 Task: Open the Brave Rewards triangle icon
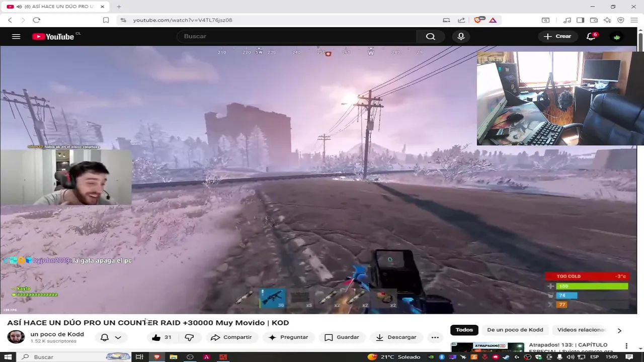[493, 20]
